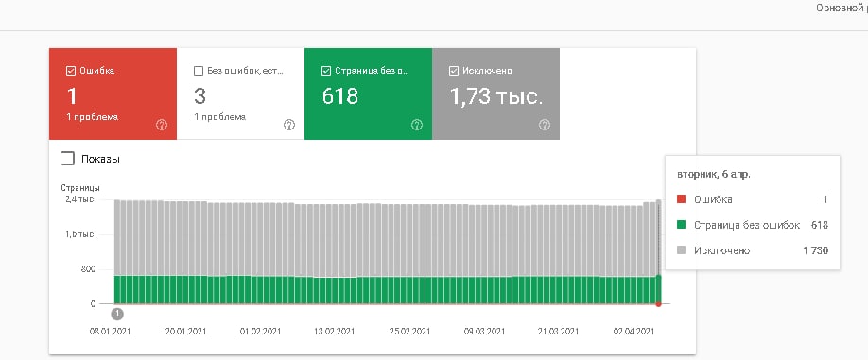Uncheck the Исключено checkbox
This screenshot has height=360, width=868.
pyautogui.click(x=453, y=71)
